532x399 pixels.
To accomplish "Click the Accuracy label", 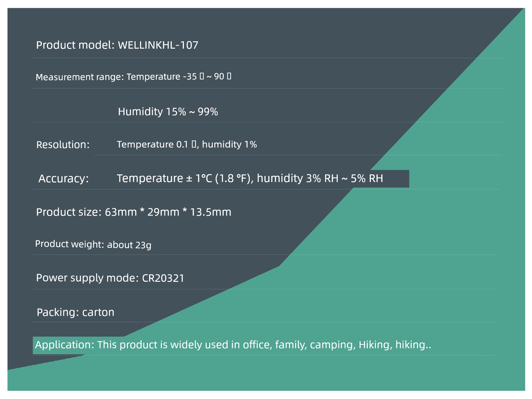I will coord(64,178).
